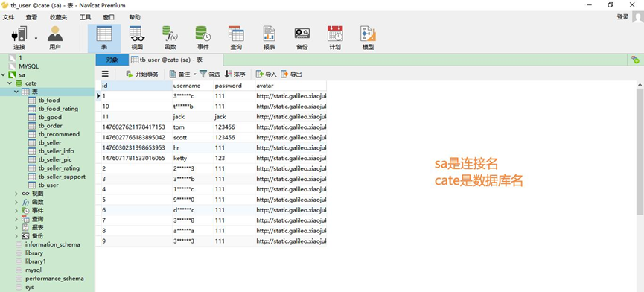
Task: Open the Connection (连接) tool
Action: tap(19, 38)
